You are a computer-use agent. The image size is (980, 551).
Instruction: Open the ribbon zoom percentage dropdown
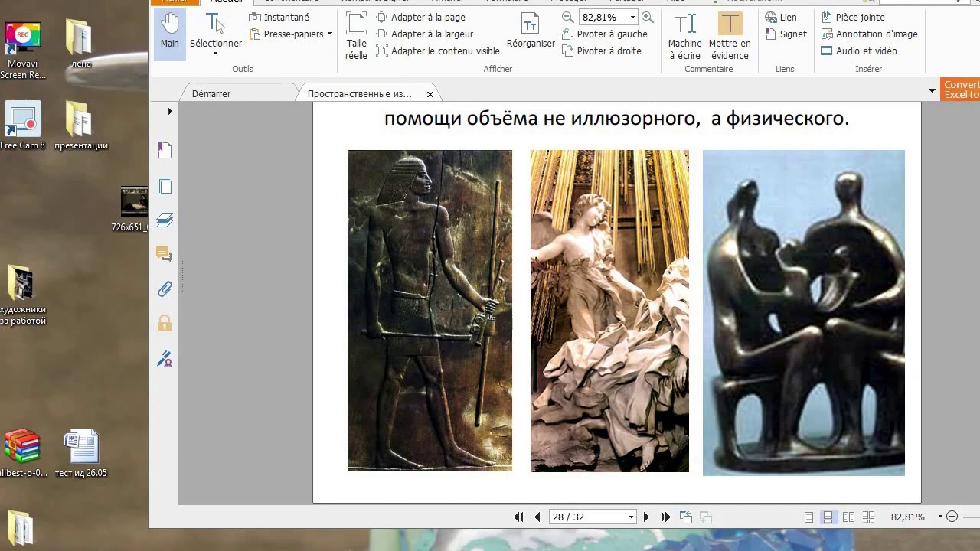point(632,17)
